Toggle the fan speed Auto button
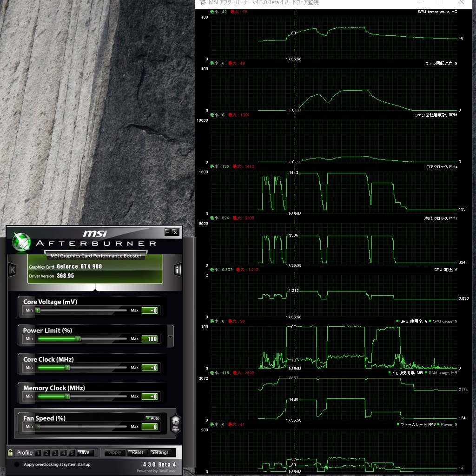 152,418
